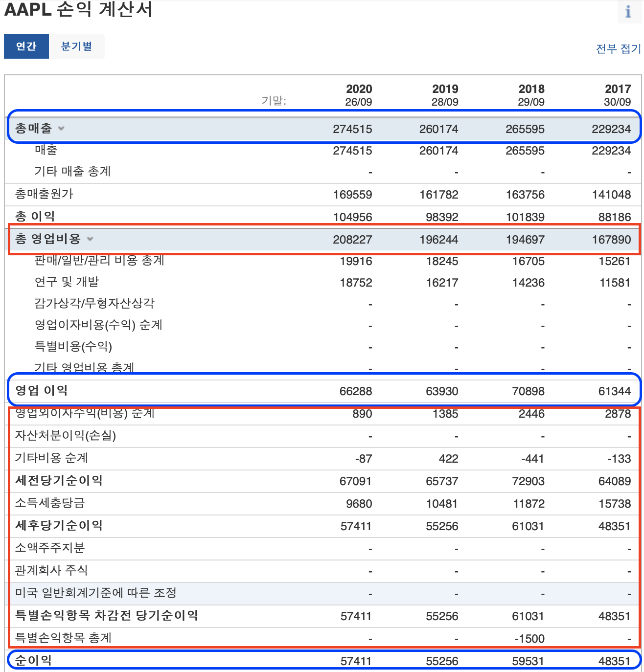
Task: Click the 전부 접기 link
Action: tap(618, 48)
